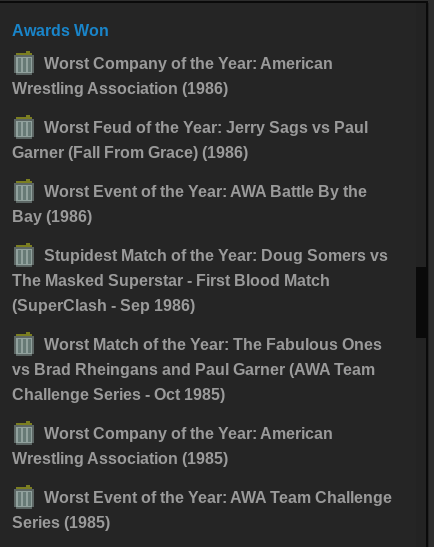The width and height of the screenshot is (434, 547).
Task: Open Worst Company of the Year 1986 entry
Action: coord(172,76)
